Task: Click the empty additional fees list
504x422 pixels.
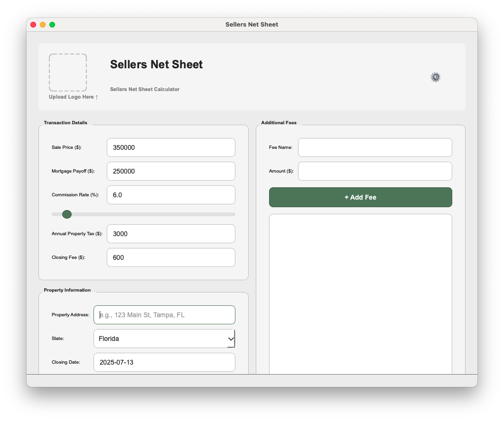Action: [x=360, y=294]
